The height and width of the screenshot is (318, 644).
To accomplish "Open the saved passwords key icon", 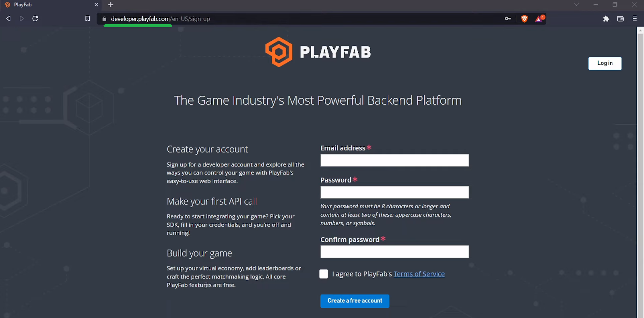I will coord(508,19).
